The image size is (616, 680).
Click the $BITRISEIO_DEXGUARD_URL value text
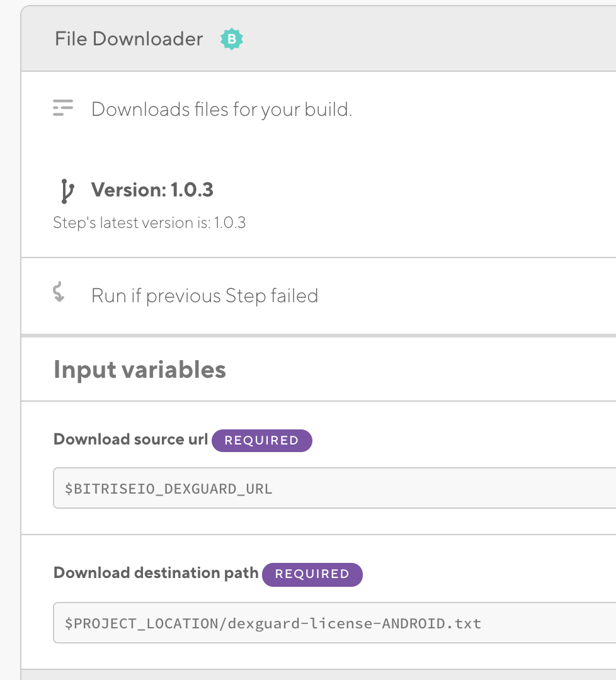tap(168, 489)
